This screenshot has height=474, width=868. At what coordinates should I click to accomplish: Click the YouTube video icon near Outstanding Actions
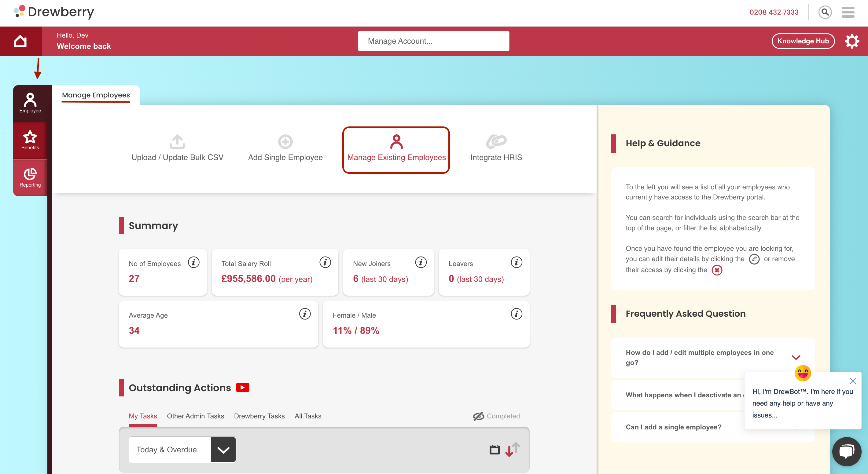pos(242,388)
